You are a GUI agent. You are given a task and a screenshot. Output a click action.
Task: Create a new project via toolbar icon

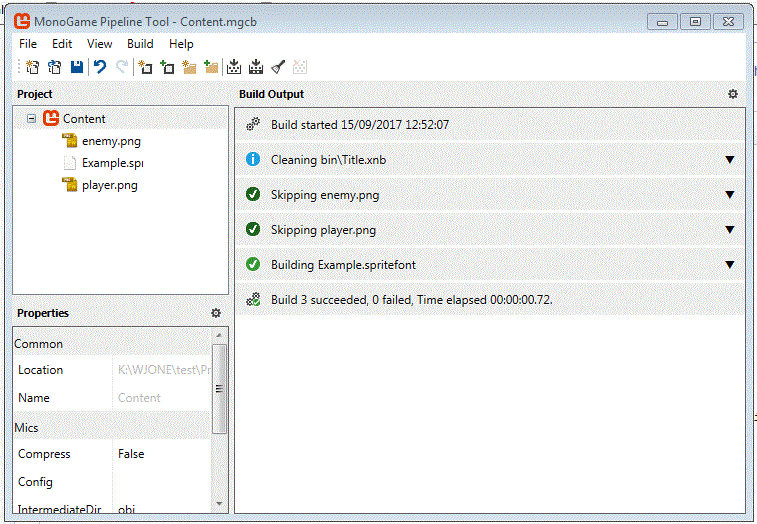point(32,67)
